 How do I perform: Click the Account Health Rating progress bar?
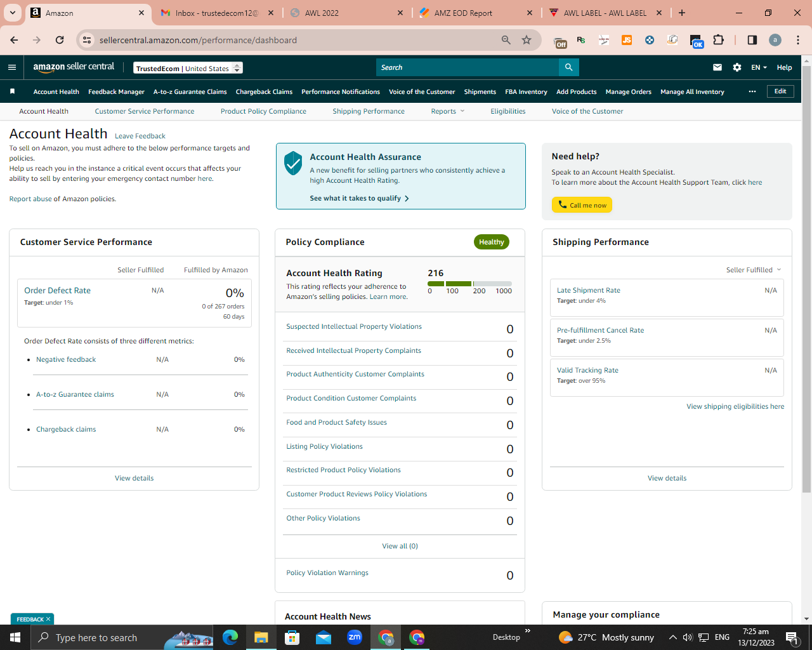469,283
